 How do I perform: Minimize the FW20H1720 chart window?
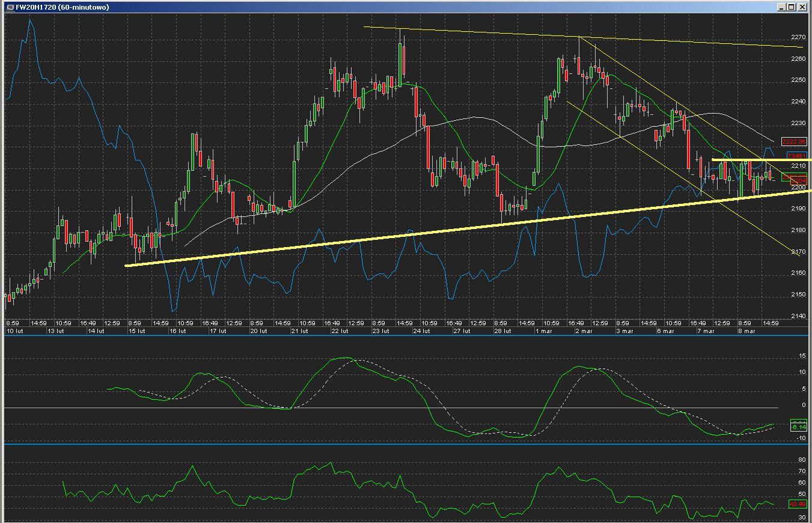[x=781, y=7]
